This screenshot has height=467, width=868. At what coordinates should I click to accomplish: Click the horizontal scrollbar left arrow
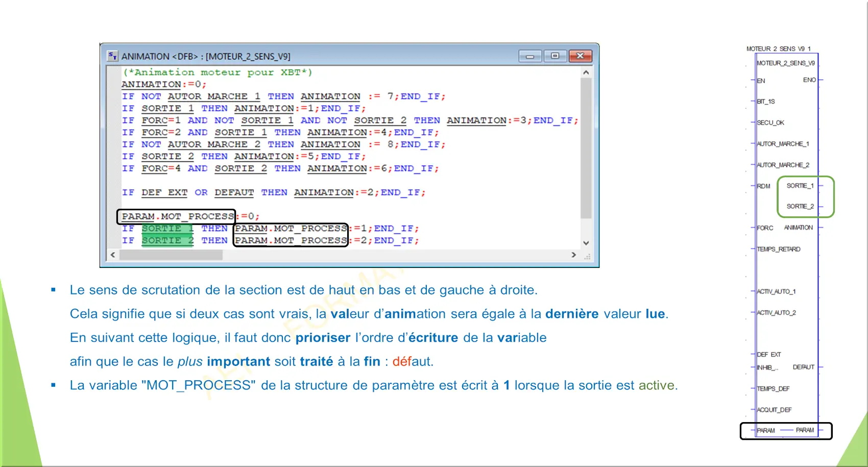click(113, 255)
